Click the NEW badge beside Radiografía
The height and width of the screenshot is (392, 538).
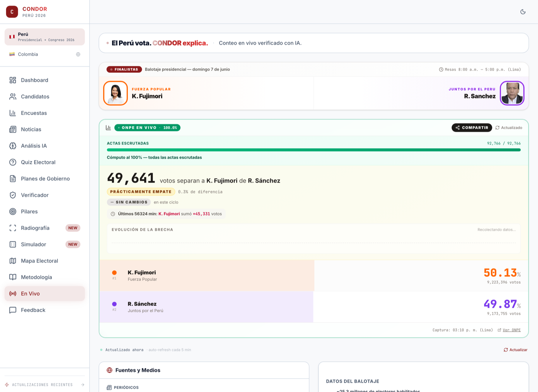(73, 228)
